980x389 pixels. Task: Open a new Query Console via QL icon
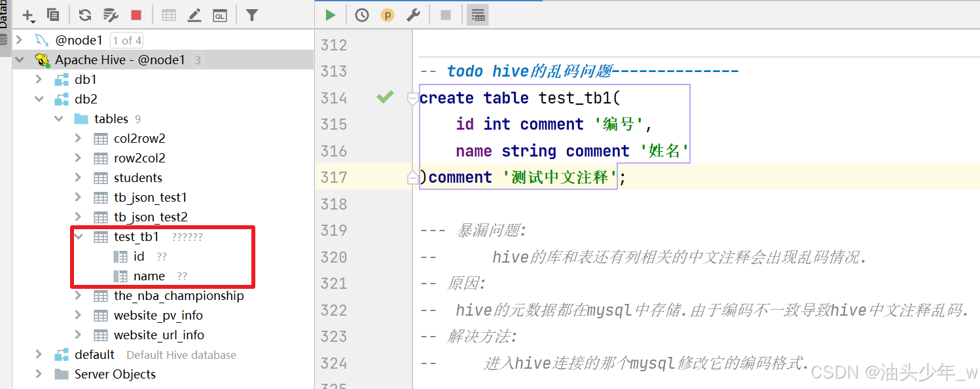point(219,14)
